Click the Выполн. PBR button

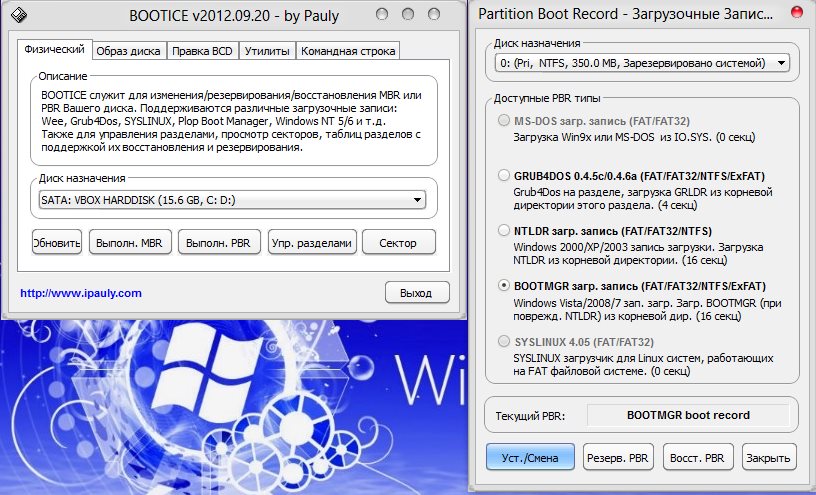click(x=220, y=242)
